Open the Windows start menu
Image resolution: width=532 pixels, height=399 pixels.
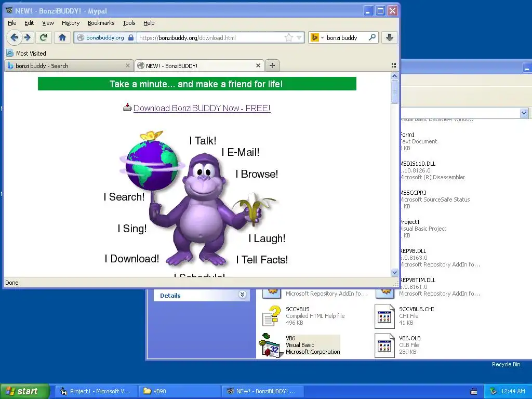click(24, 391)
